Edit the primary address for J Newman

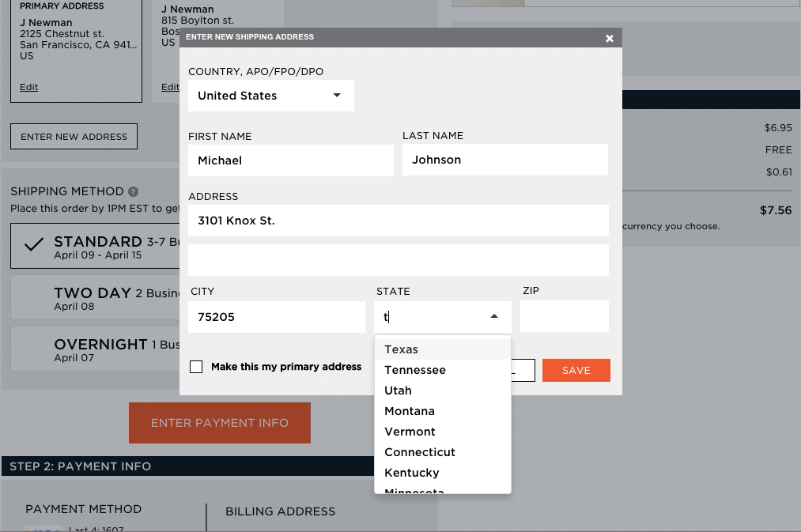click(29, 87)
